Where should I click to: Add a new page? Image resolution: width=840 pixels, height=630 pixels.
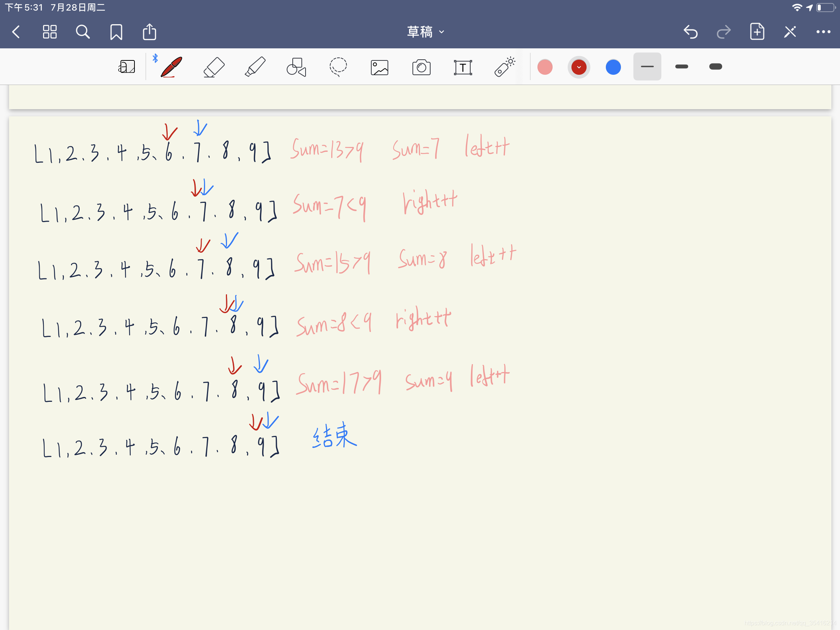[x=757, y=31]
